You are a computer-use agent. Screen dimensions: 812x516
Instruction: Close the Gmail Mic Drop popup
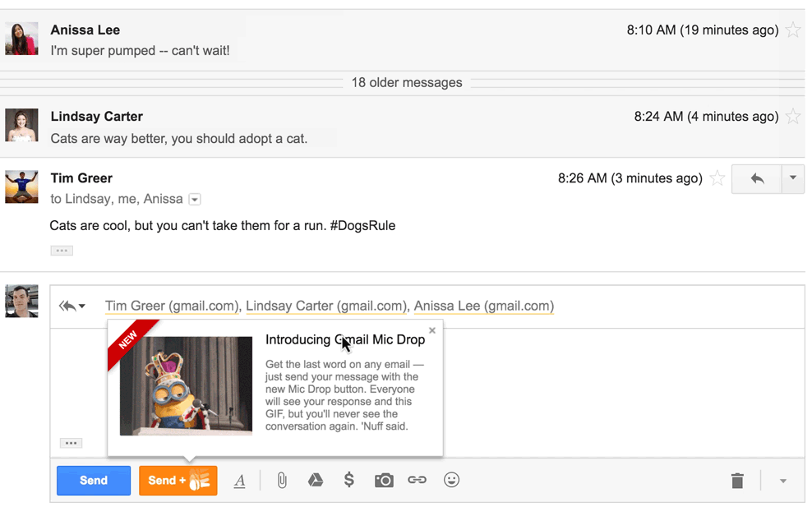(x=432, y=331)
